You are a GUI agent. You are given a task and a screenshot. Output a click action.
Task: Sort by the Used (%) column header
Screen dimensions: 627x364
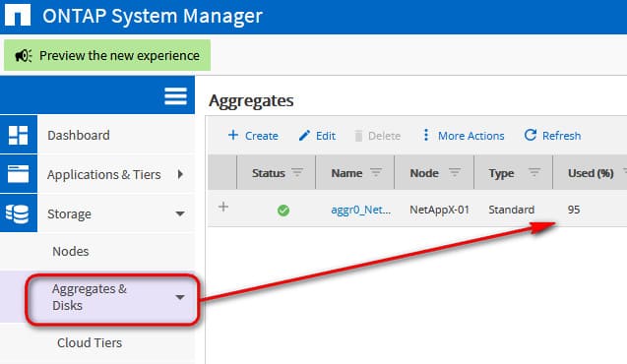pos(591,173)
